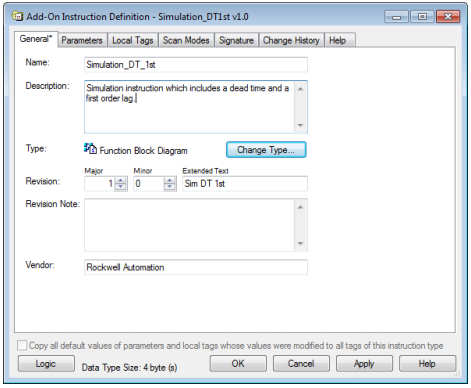The height and width of the screenshot is (388, 471).
Task: Click Revision Note scroll up arrow
Action: point(300,207)
